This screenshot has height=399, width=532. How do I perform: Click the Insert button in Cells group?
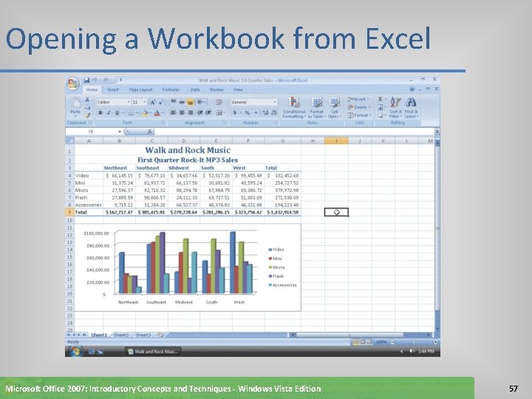point(358,99)
